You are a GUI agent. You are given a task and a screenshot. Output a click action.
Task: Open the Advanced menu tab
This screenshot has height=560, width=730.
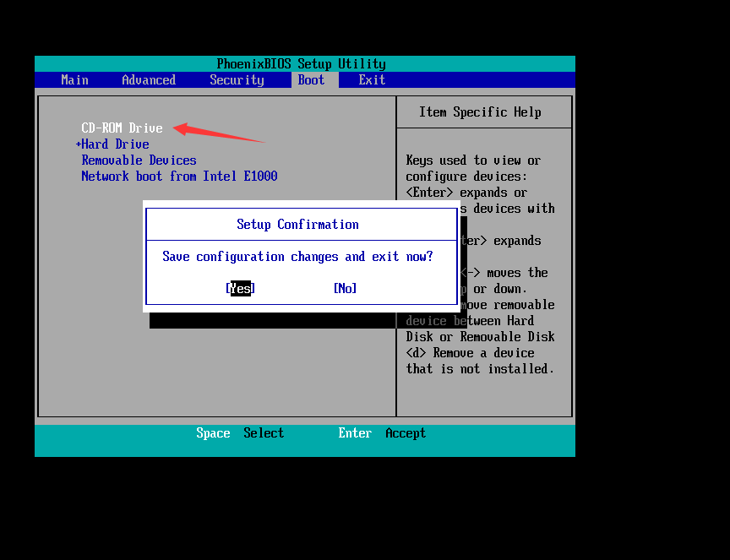click(149, 80)
